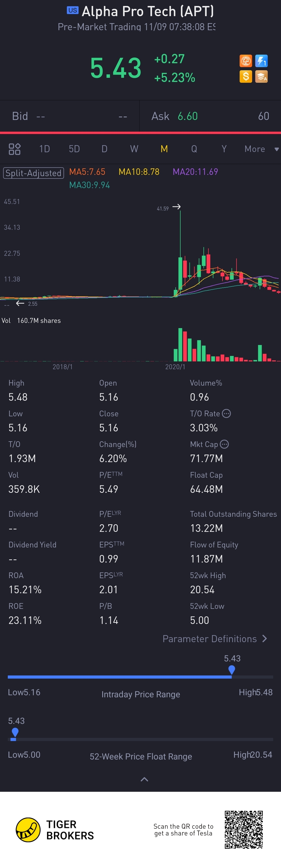Tap the MA30:9.94 indicator label
Screen dimensions: 281x868
click(90, 185)
